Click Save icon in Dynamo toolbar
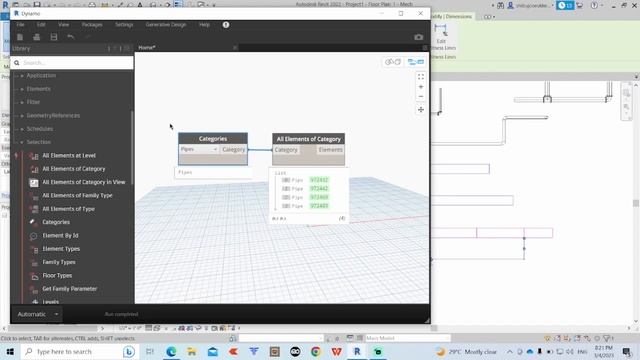Image resolution: width=640 pixels, height=360 pixels. click(53, 37)
